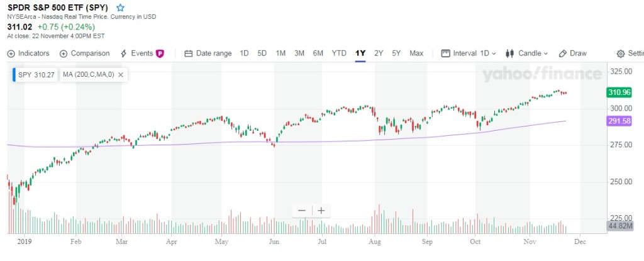This screenshot has height=261, width=644.
Task: Click the 275.00 price axis label
Action: (621, 145)
